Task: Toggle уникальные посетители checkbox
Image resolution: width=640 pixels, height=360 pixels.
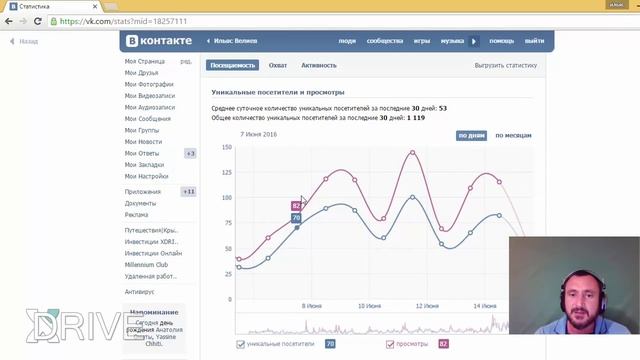Action: tap(240, 344)
